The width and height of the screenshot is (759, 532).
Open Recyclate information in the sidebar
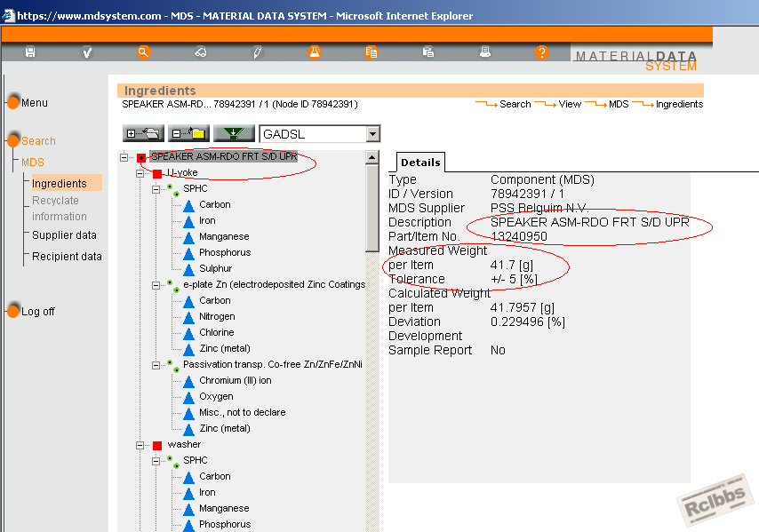pyautogui.click(x=59, y=209)
